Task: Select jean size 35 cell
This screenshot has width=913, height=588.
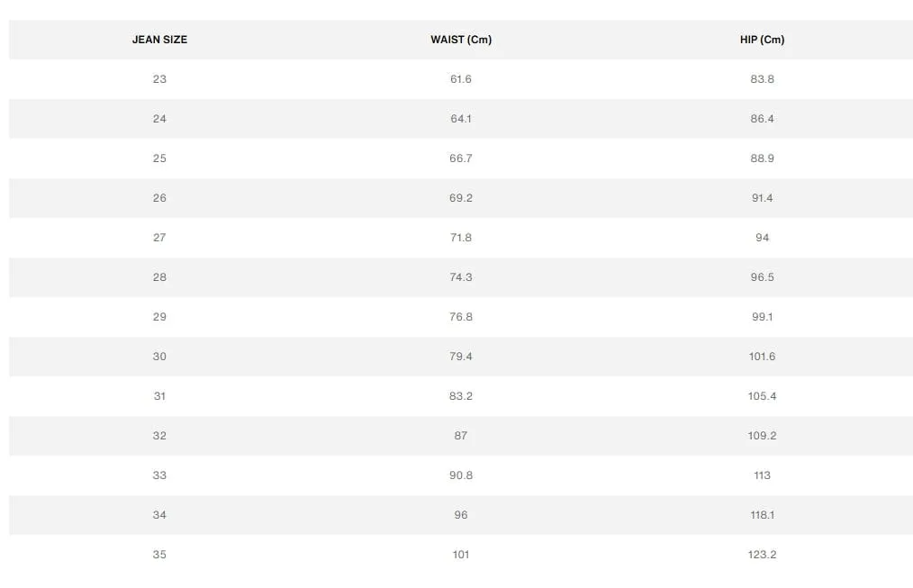Action: pos(159,555)
